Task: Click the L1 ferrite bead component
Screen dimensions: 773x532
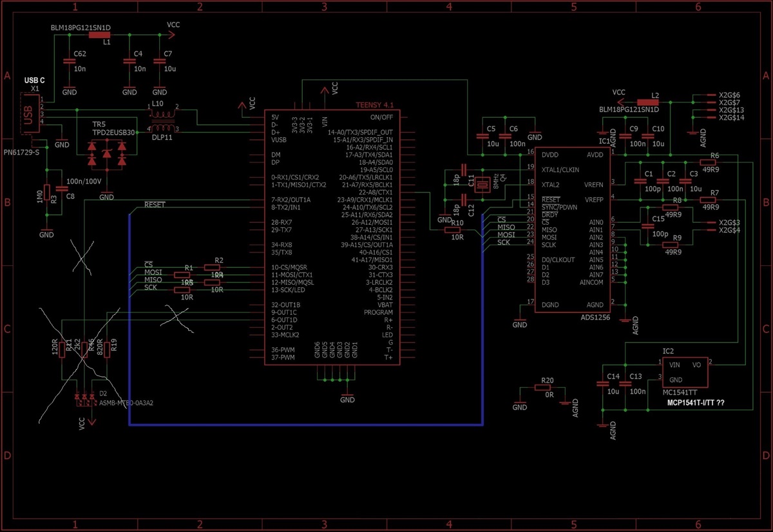Action: (x=99, y=35)
